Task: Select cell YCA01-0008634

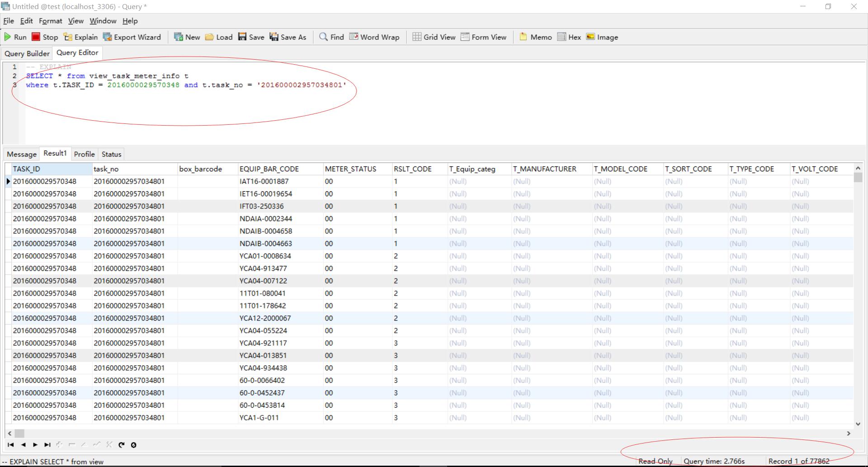Action: point(280,256)
